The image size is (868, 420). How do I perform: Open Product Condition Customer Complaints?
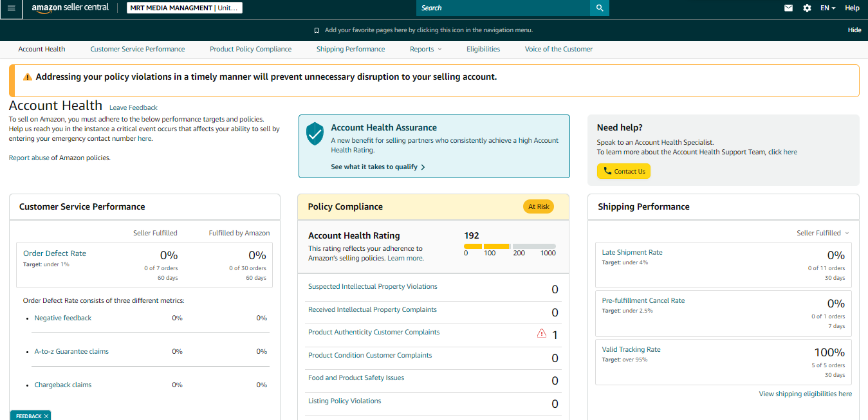click(370, 355)
